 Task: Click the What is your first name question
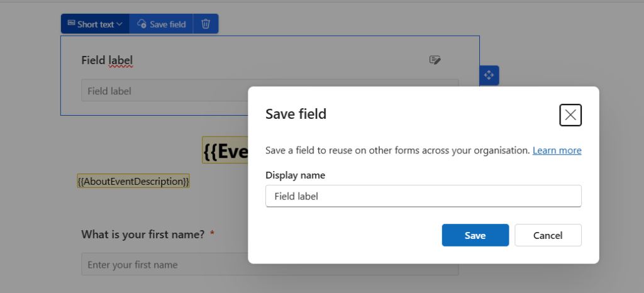tap(143, 234)
